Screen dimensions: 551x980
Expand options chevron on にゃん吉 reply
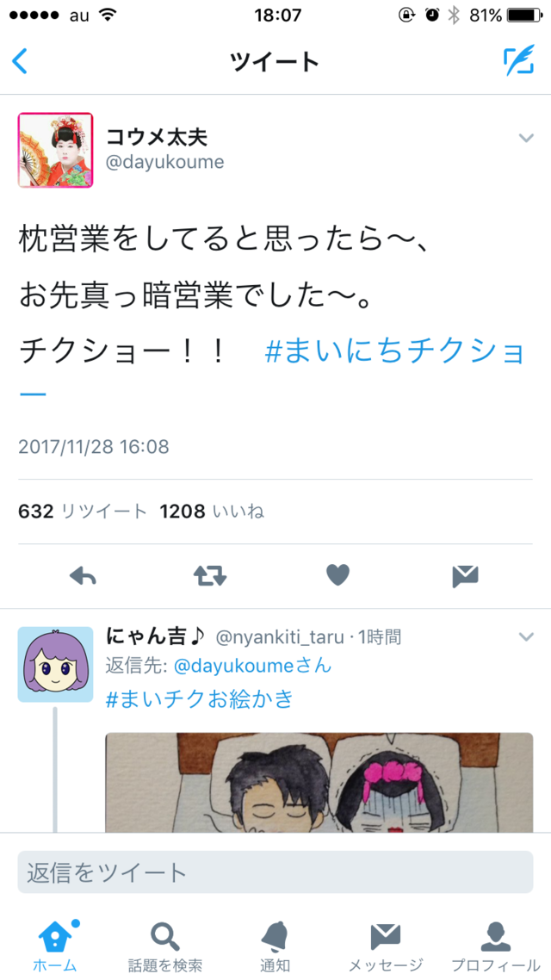coord(527,637)
